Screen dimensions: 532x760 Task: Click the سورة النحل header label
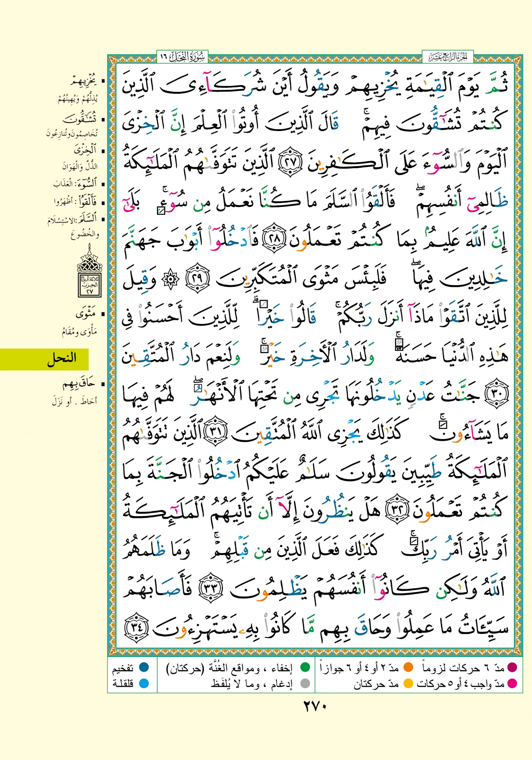[x=183, y=57]
